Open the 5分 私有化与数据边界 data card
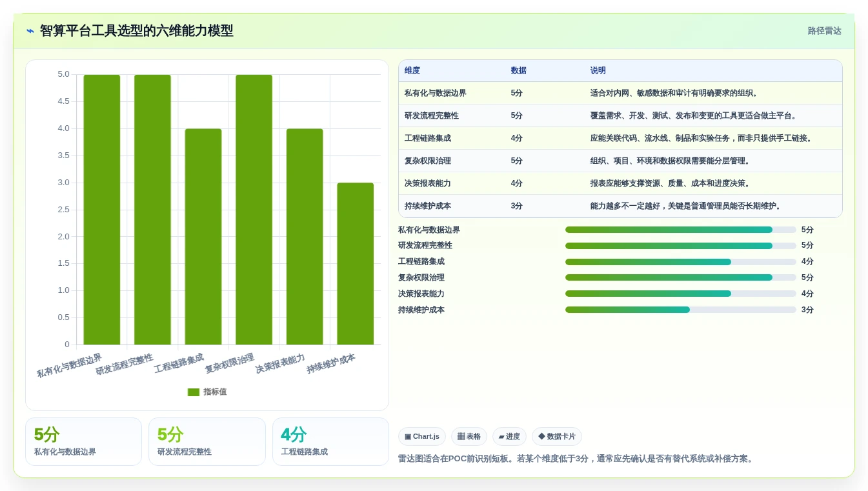Screen dimensions: 868x491 [83, 441]
